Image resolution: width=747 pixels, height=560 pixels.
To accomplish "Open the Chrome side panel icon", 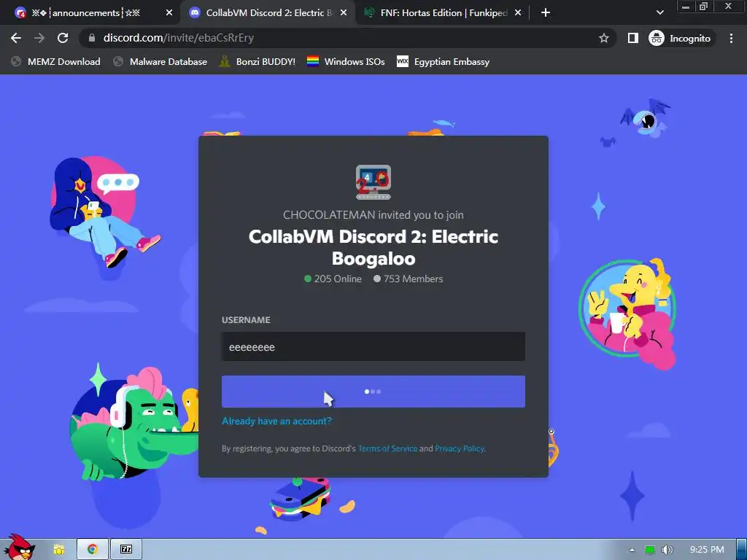I will tap(632, 38).
